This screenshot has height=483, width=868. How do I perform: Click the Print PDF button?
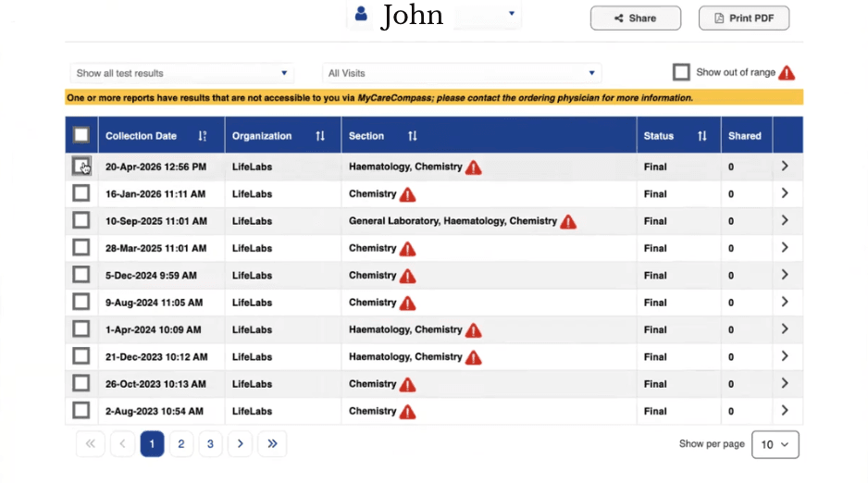pyautogui.click(x=744, y=19)
